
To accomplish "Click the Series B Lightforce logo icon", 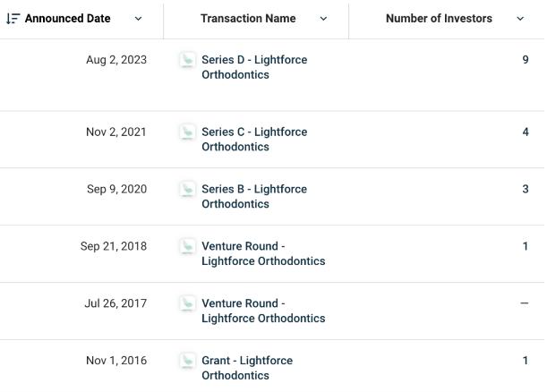I will click(x=187, y=189).
